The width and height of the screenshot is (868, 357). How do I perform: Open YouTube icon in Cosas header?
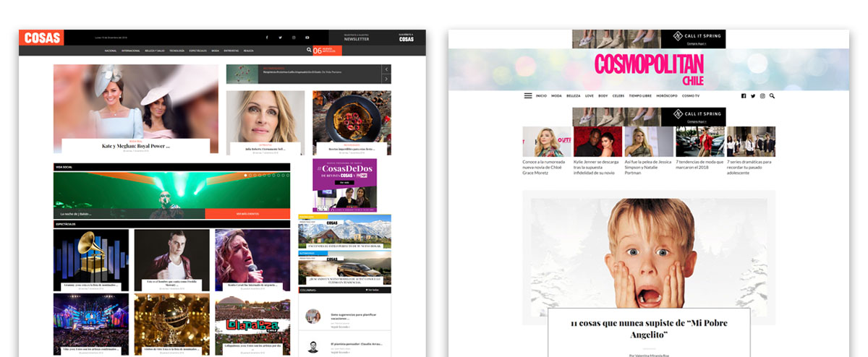(x=307, y=38)
